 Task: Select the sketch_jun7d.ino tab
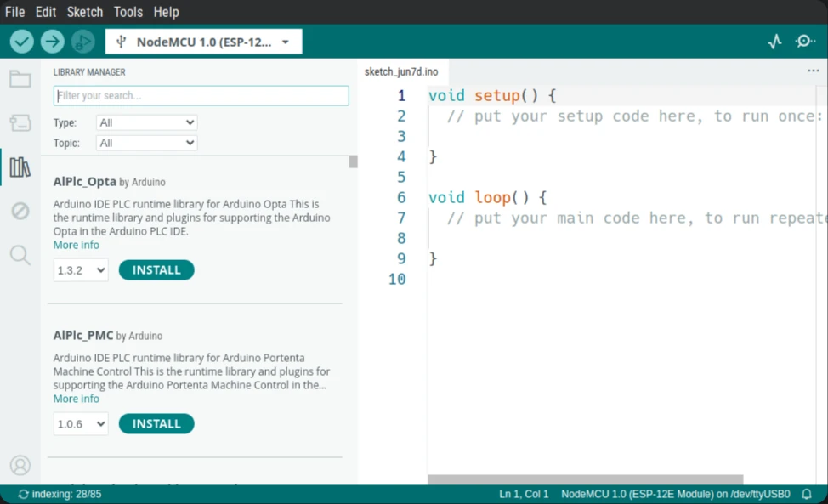click(401, 71)
